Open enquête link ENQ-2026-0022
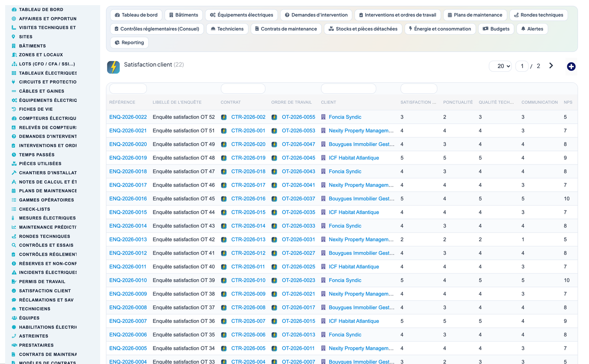Viewport: 589px width, 364px height. 128,117
